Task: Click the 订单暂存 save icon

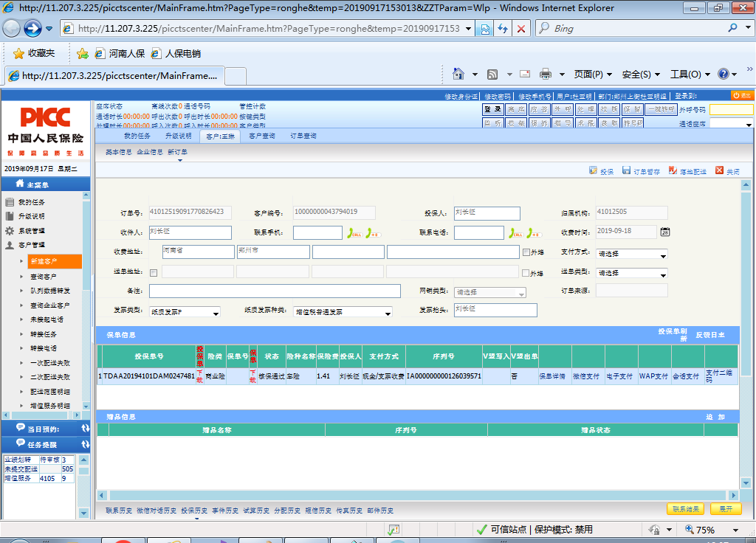Action: click(626, 170)
